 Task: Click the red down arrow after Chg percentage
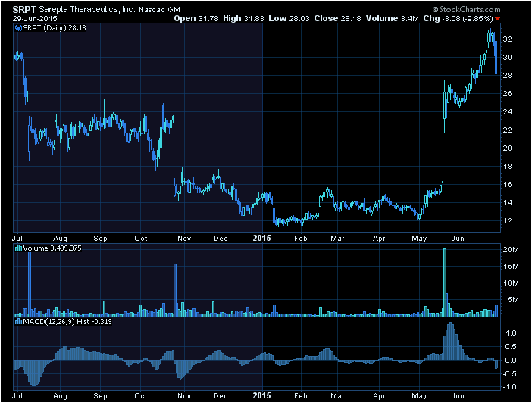pos(497,19)
